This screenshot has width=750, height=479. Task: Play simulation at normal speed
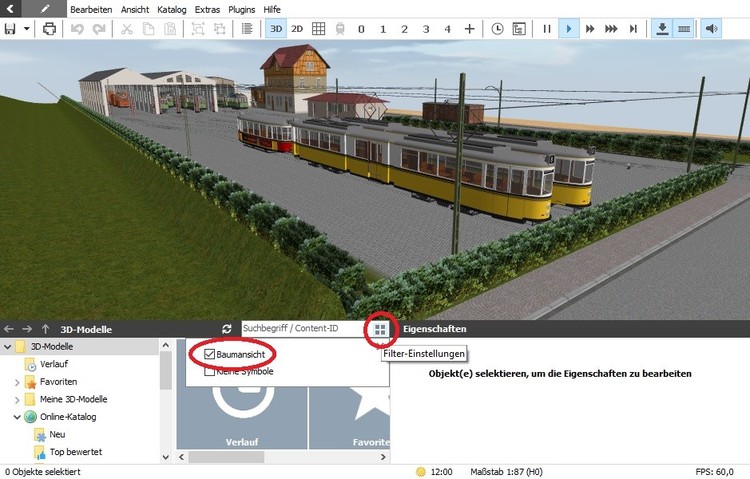pos(569,29)
